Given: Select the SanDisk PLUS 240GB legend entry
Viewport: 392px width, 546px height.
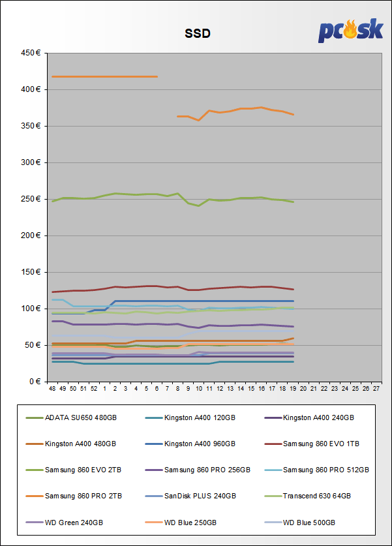Looking at the screenshot, I should pos(190,496).
